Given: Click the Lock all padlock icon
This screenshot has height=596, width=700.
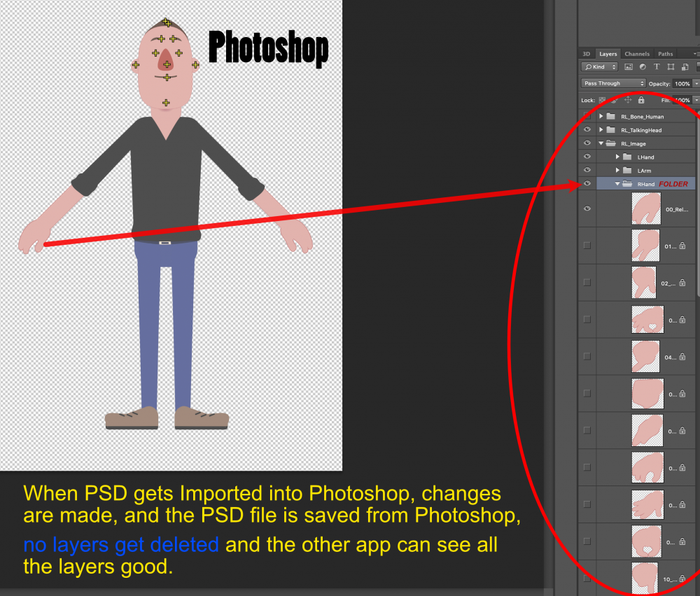Looking at the screenshot, I should click(641, 100).
